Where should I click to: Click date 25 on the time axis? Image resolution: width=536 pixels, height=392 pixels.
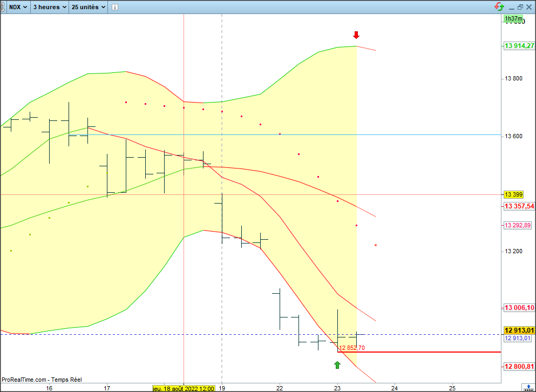click(x=452, y=388)
